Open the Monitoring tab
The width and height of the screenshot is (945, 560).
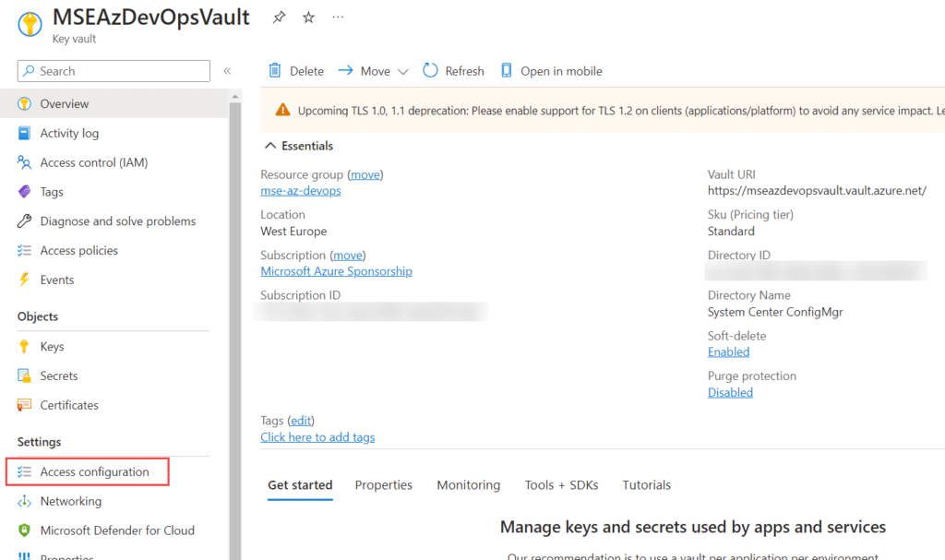(469, 485)
